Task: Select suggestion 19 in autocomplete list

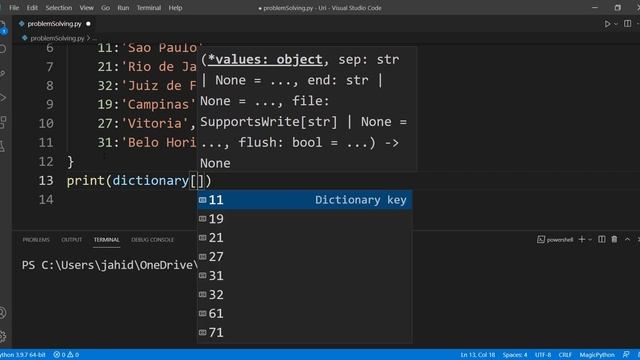Action: click(304, 219)
